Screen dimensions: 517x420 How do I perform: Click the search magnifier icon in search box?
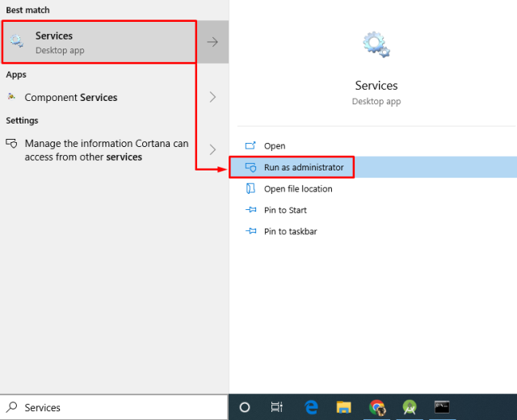pyautogui.click(x=12, y=408)
